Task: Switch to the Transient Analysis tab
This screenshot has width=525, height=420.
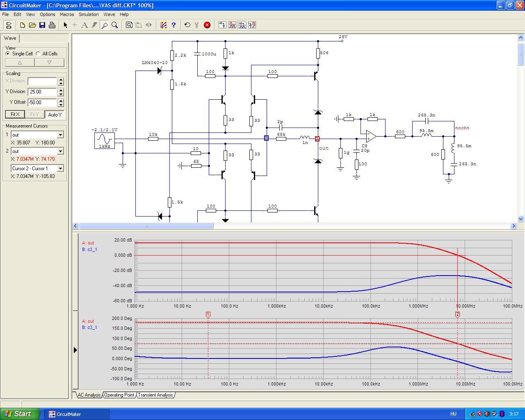Action: click(x=155, y=395)
